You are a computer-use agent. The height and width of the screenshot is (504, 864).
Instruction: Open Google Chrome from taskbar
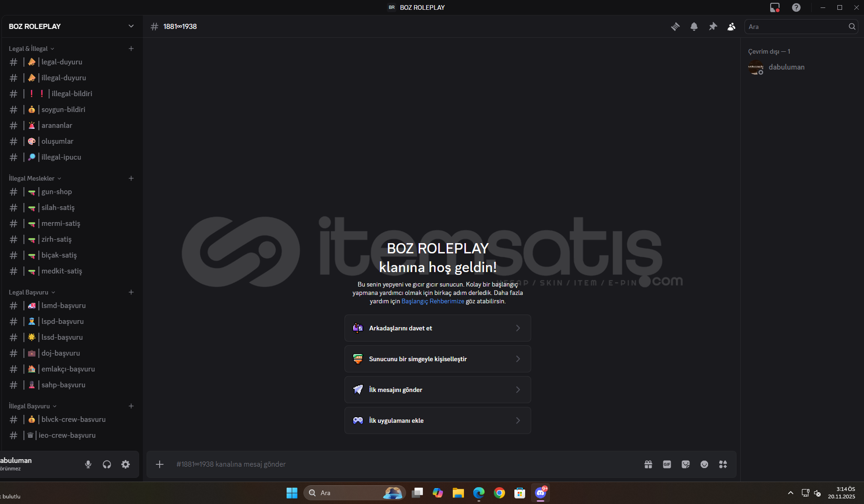point(499,493)
